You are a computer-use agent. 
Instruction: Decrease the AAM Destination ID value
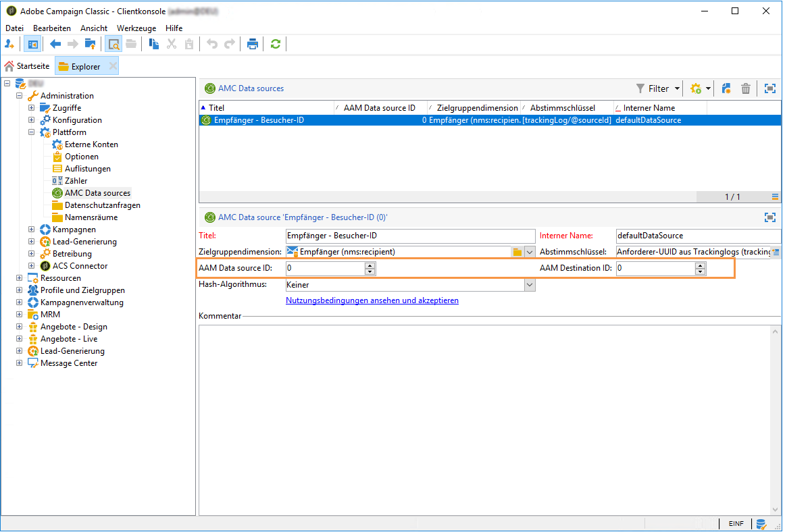tap(700, 272)
